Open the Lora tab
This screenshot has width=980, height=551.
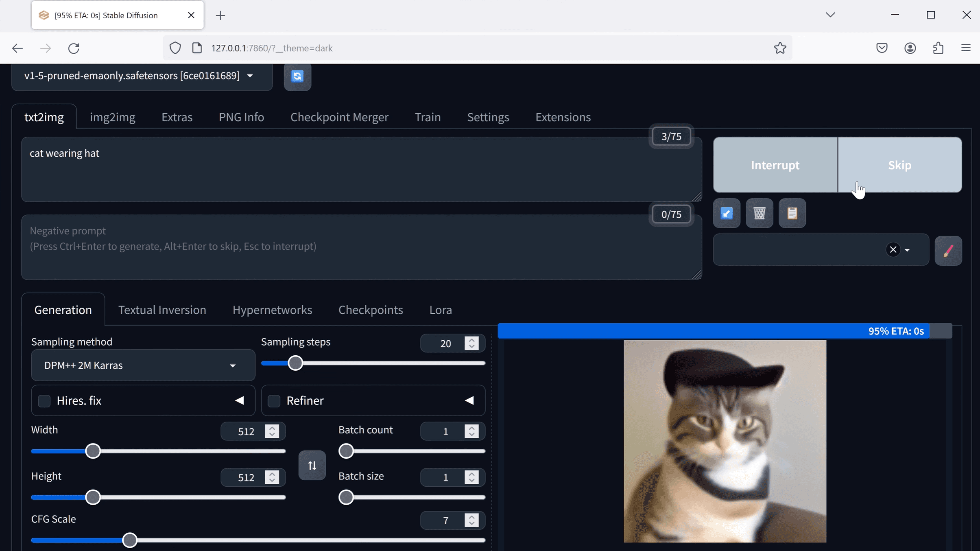(441, 310)
